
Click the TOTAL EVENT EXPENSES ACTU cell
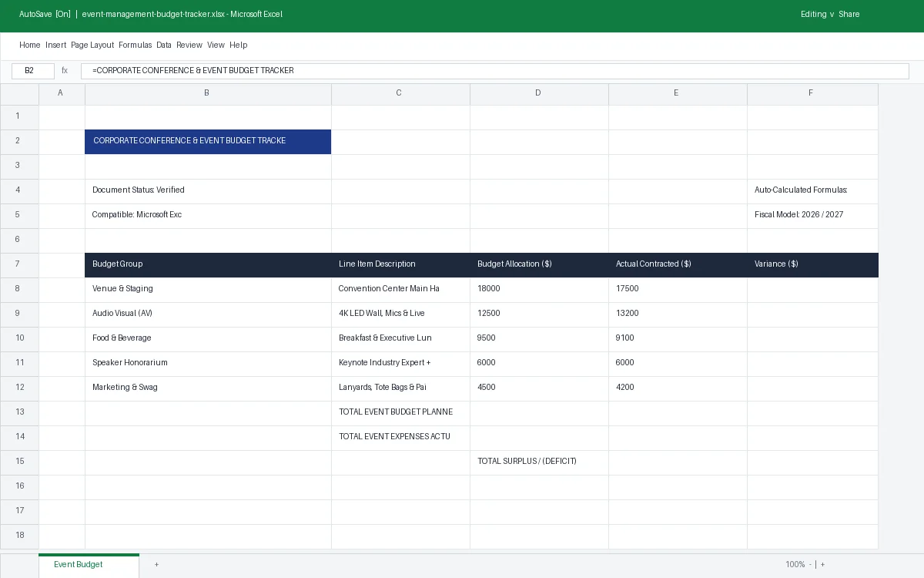coord(400,438)
